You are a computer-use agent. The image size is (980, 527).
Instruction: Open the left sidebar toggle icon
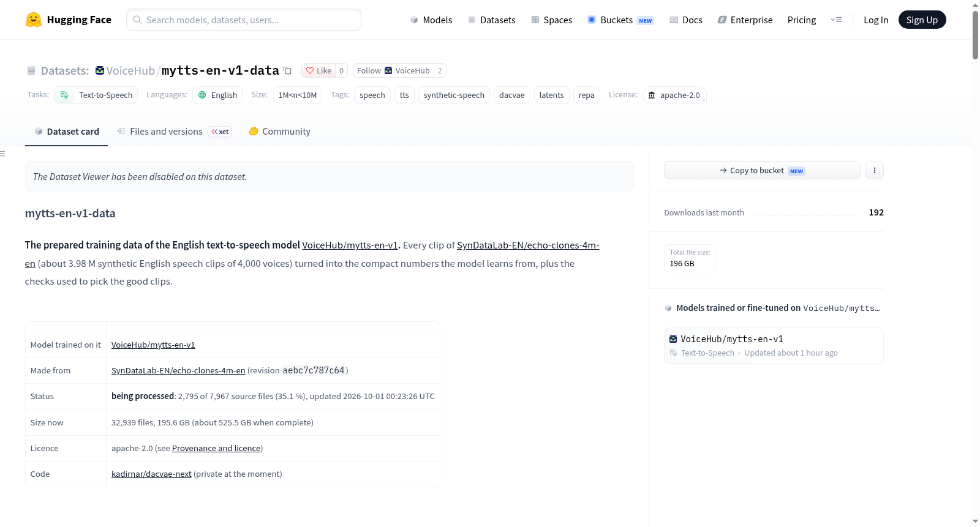2,154
